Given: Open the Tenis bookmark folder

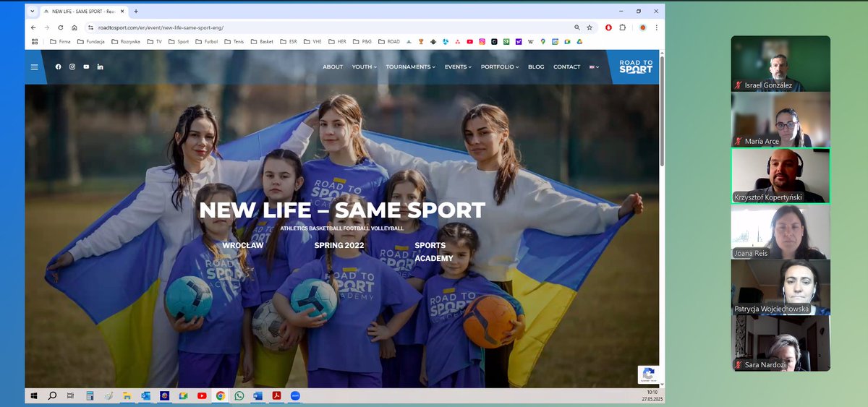Looking at the screenshot, I should (234, 42).
